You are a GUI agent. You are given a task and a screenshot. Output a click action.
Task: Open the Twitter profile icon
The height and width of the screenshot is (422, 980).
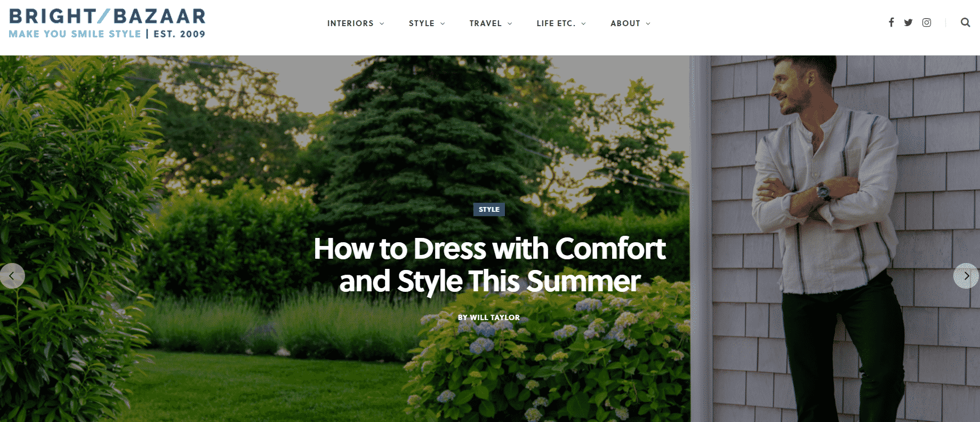[908, 22]
